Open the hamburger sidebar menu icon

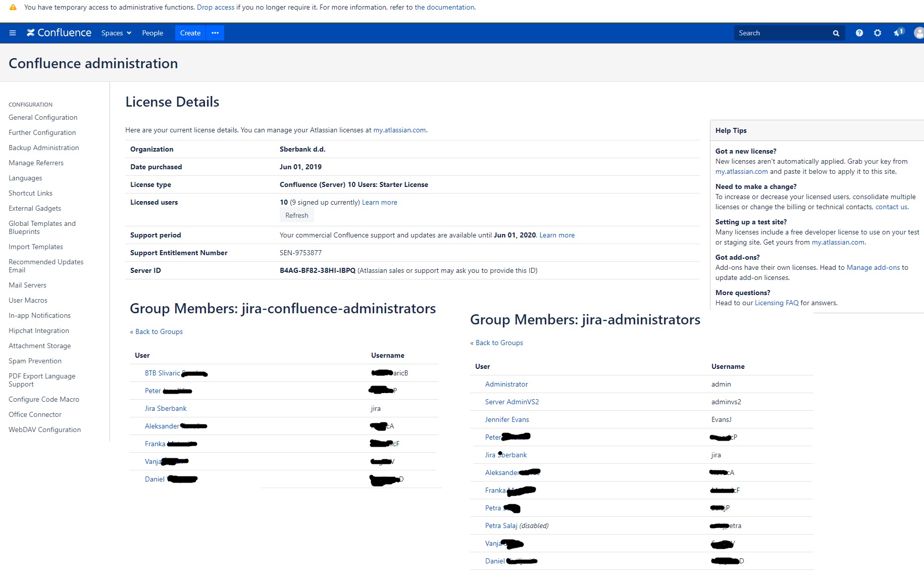coord(13,33)
